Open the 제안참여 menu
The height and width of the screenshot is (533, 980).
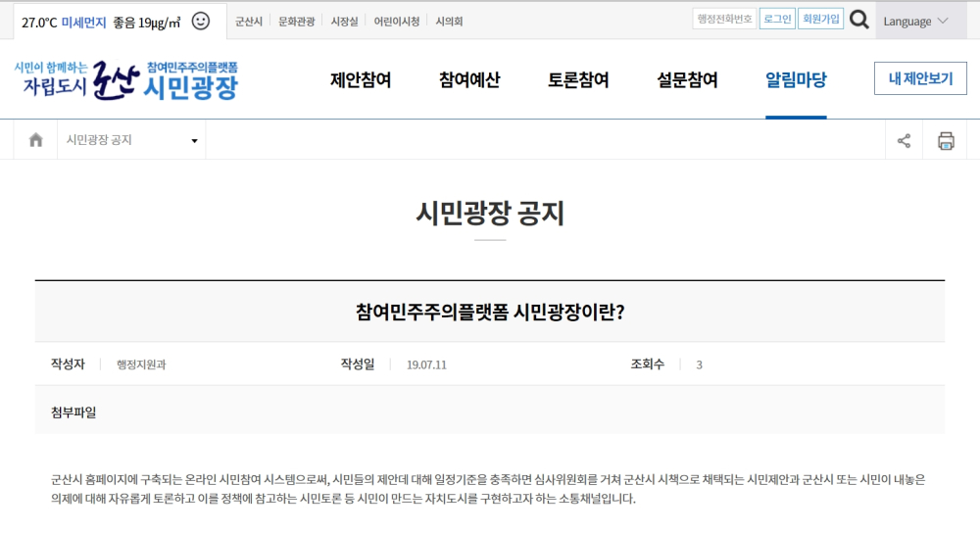coord(361,80)
